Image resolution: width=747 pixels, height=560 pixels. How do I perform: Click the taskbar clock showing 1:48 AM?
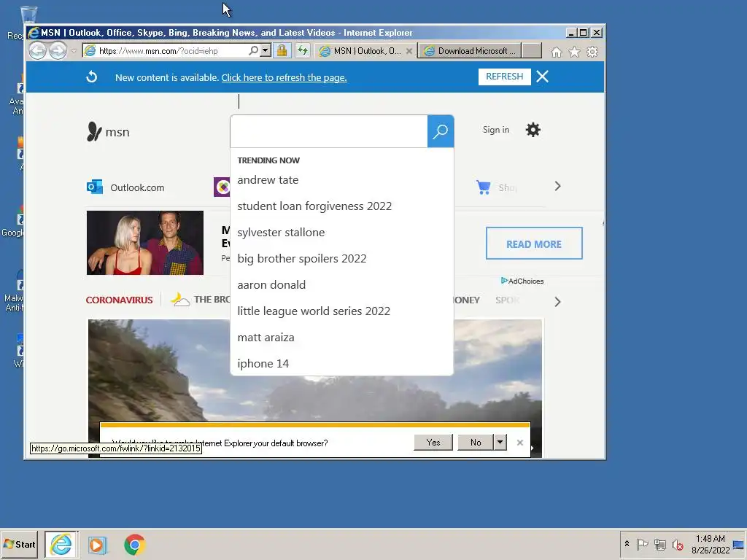pyautogui.click(x=711, y=544)
